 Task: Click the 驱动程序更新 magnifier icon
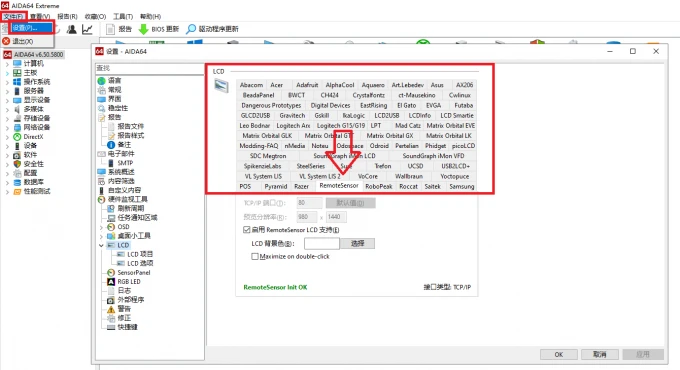pyautogui.click(x=191, y=29)
